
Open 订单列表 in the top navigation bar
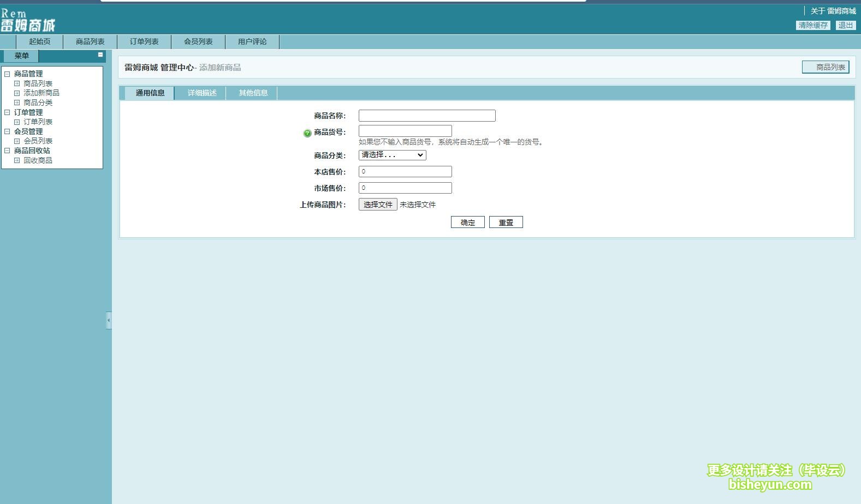click(144, 42)
